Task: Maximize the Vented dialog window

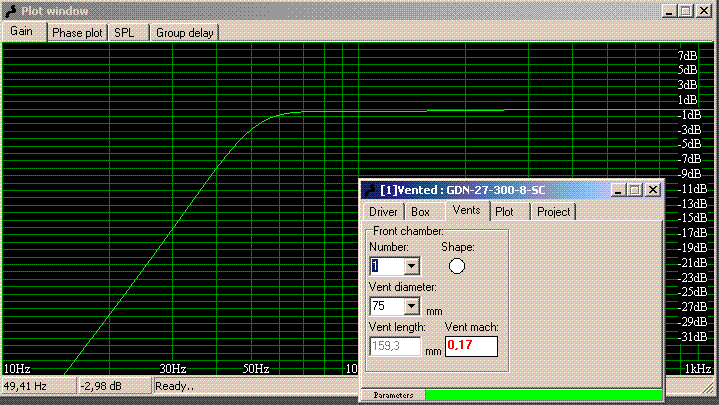Action: 635,189
